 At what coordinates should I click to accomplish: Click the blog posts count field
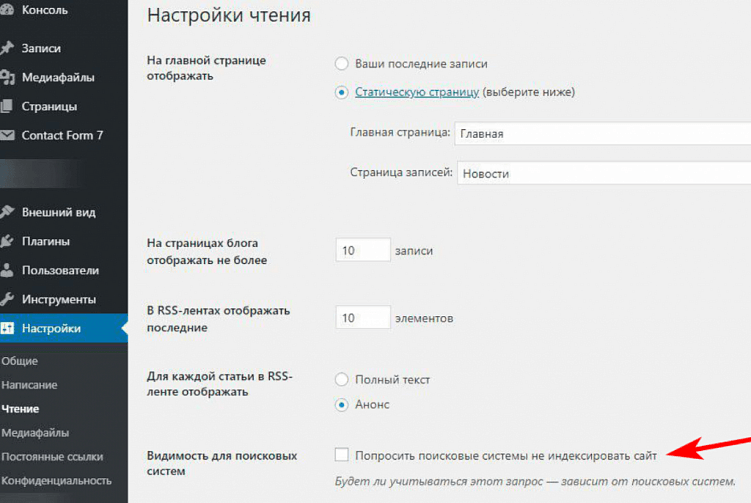tap(363, 250)
